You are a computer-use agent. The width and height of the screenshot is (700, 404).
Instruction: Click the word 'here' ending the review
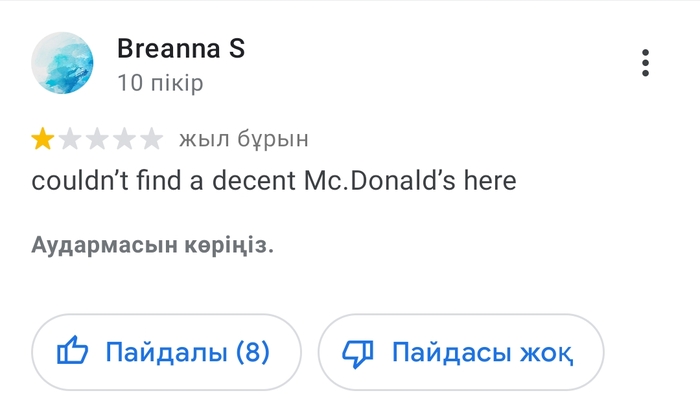click(x=495, y=182)
